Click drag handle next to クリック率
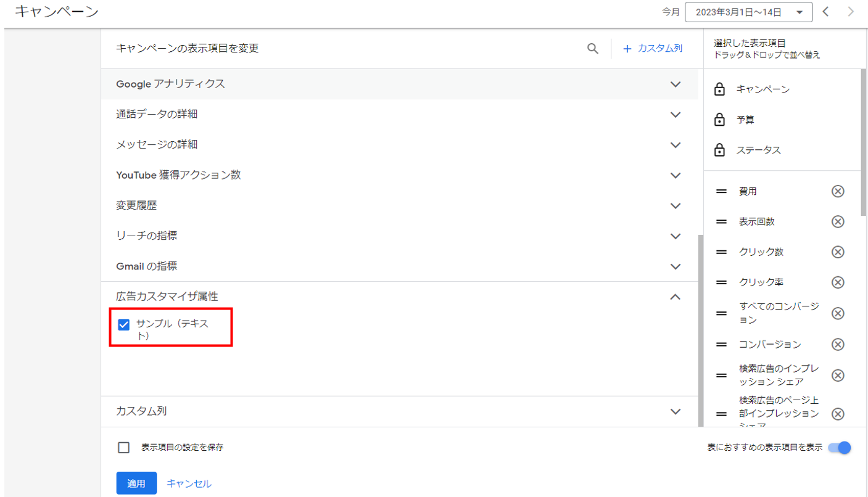 point(721,282)
